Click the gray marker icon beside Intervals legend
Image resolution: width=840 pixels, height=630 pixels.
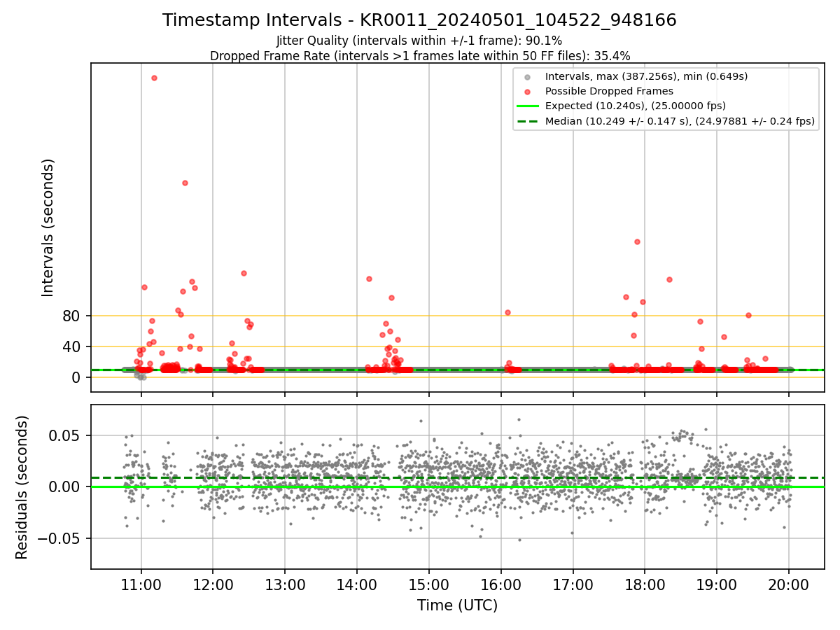click(x=528, y=77)
